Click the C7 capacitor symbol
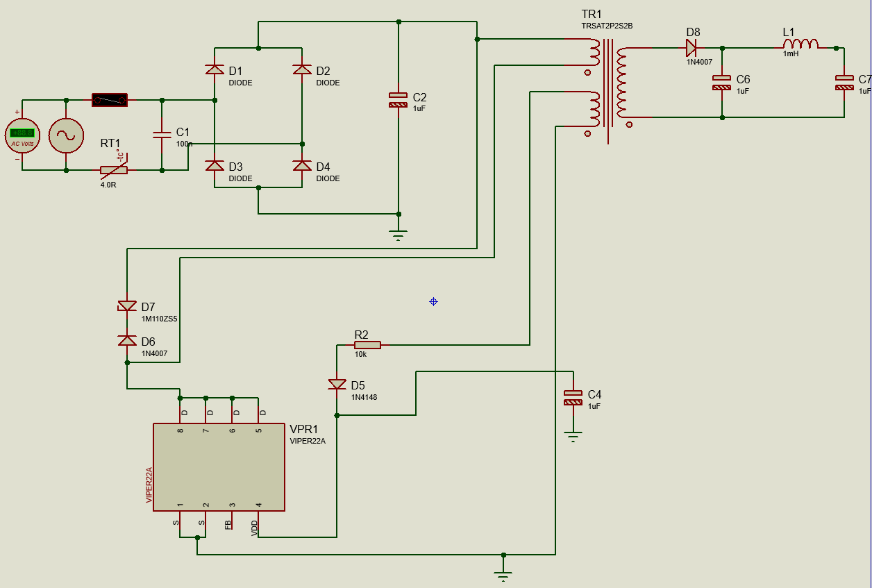872x588 pixels. click(x=844, y=83)
